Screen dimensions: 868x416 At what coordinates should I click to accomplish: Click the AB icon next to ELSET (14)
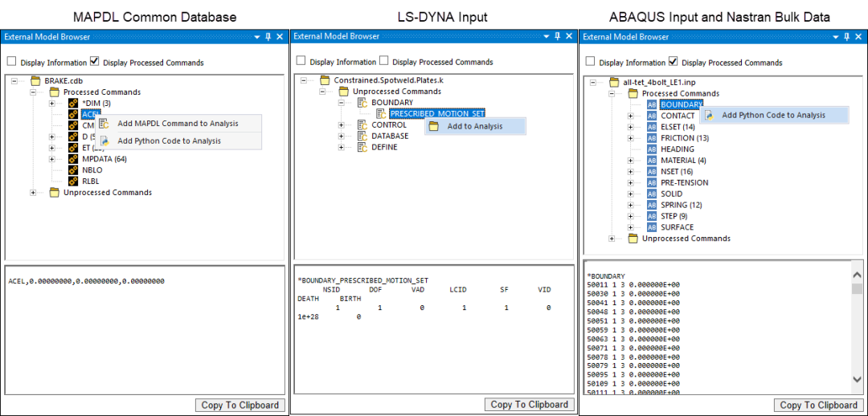[652, 127]
